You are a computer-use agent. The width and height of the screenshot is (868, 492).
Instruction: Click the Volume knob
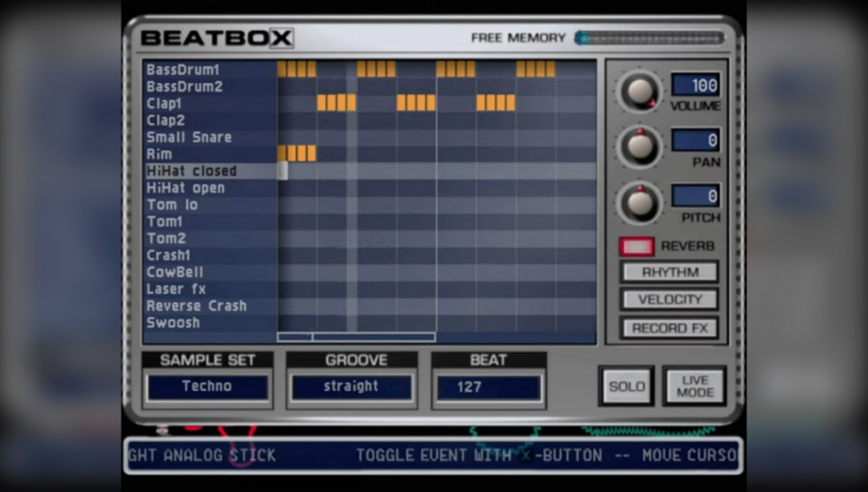(x=639, y=92)
